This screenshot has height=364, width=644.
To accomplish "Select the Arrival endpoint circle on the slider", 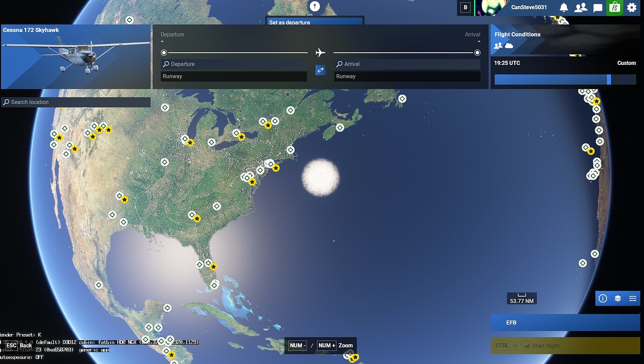I will click(x=477, y=52).
